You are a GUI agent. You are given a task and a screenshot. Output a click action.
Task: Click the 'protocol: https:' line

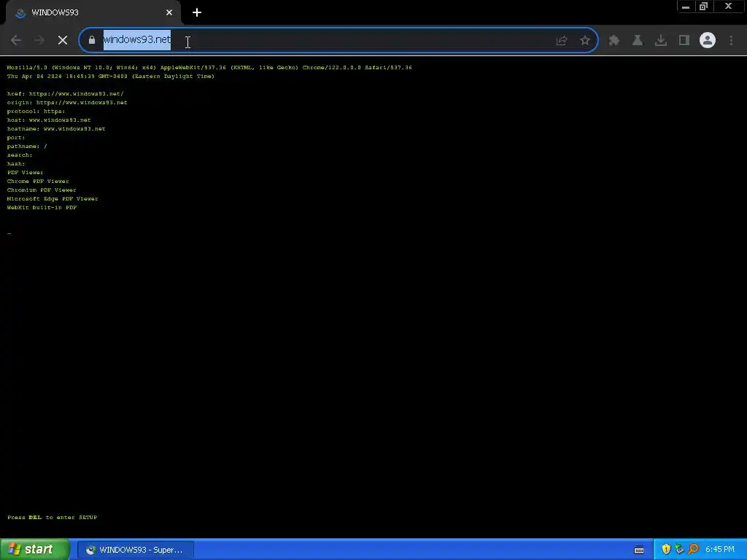click(36, 111)
